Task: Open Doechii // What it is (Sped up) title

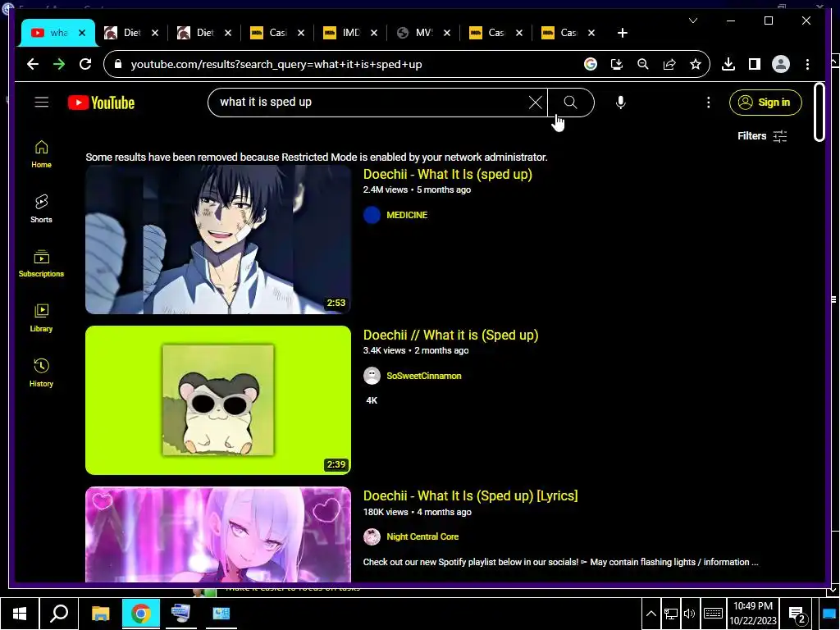Action: coord(450,335)
